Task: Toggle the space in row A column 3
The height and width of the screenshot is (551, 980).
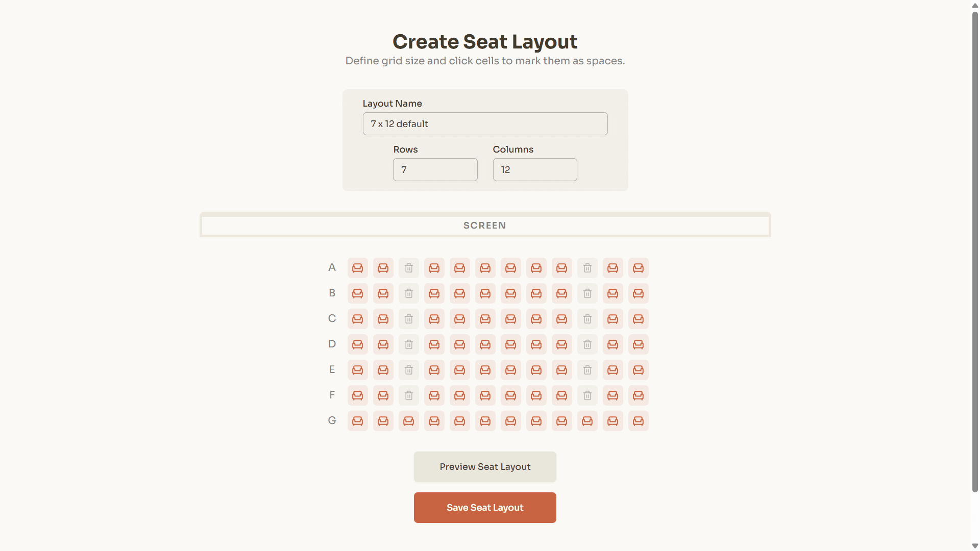Action: [x=408, y=268]
